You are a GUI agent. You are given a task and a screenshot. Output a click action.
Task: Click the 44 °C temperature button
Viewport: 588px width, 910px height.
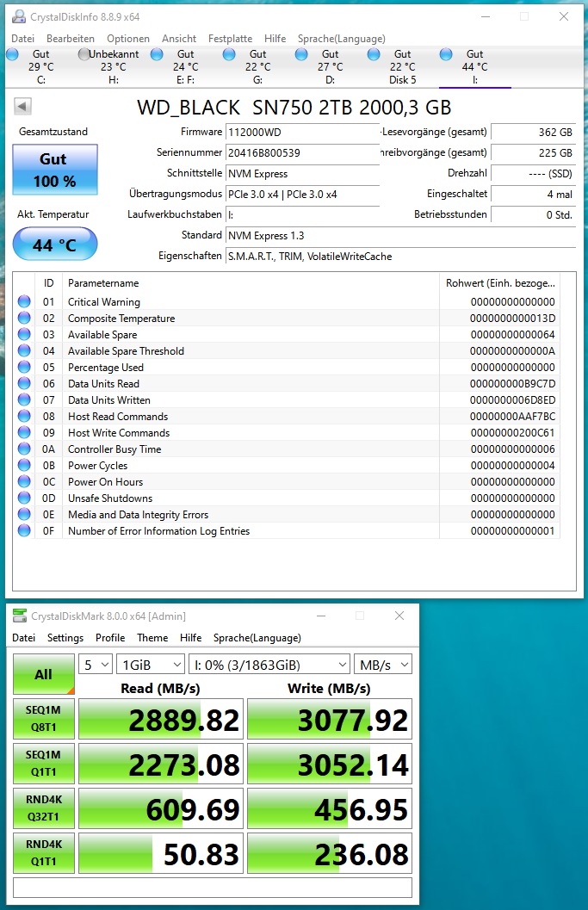(x=54, y=244)
